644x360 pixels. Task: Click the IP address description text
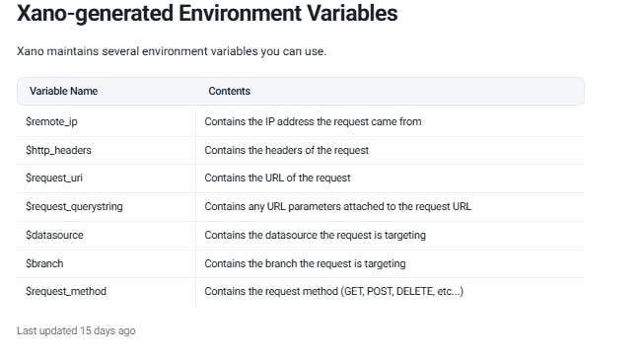coord(313,121)
